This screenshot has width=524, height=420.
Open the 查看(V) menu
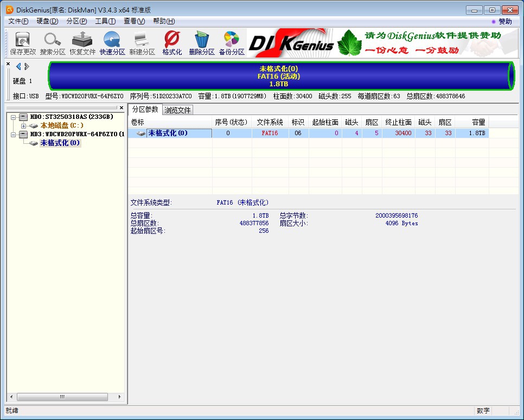coord(135,21)
